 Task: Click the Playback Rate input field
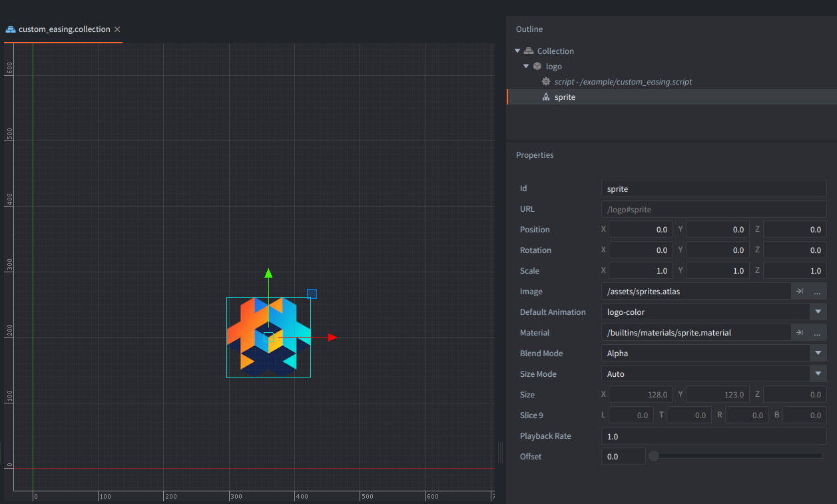(713, 436)
